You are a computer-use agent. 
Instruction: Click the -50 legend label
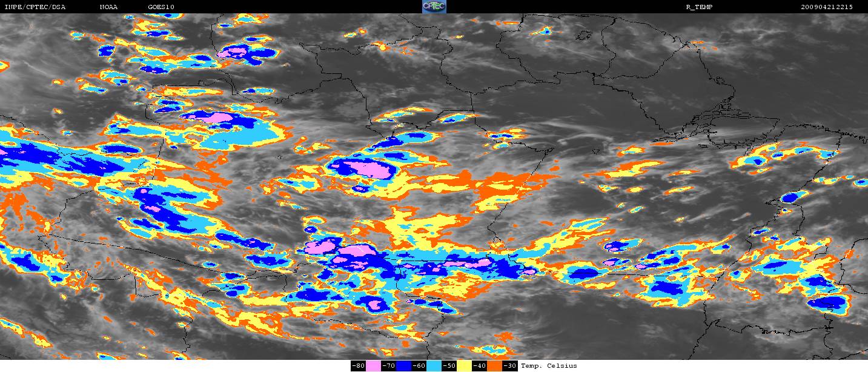(449, 366)
